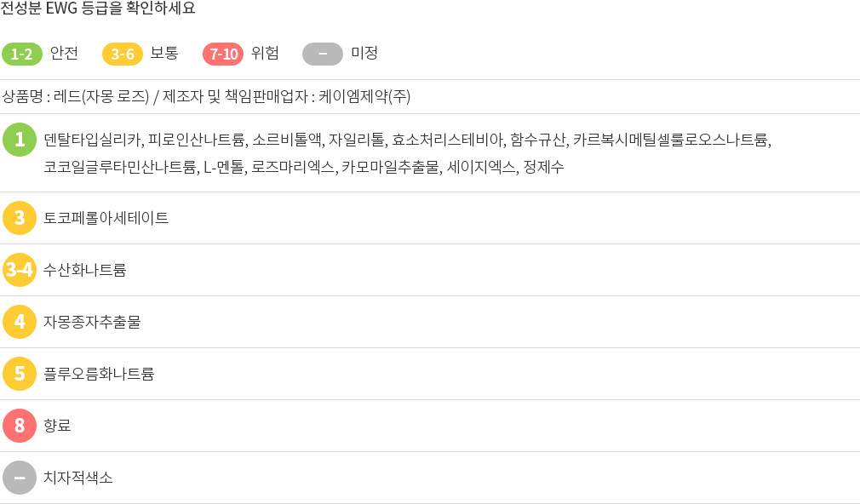This screenshot has height=504, width=860.
Task: Click the green grade 1 circle icon
Action: pyautogui.click(x=20, y=140)
